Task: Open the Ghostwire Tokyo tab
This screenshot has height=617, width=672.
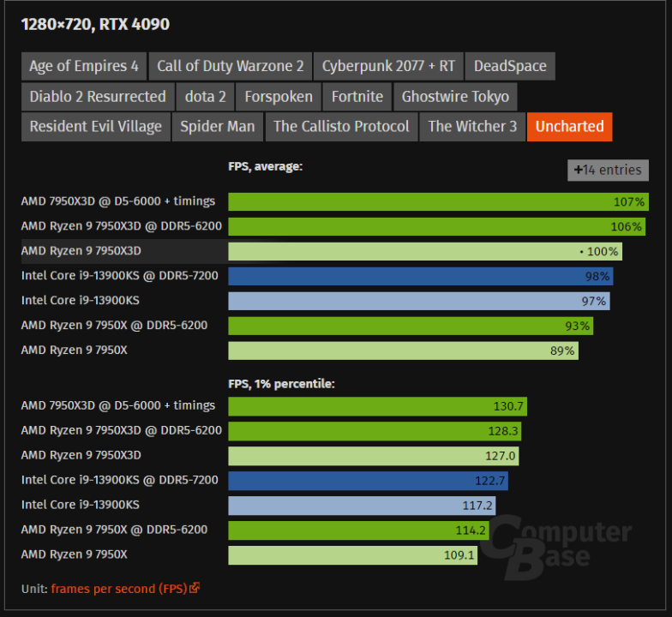Action: coord(455,97)
